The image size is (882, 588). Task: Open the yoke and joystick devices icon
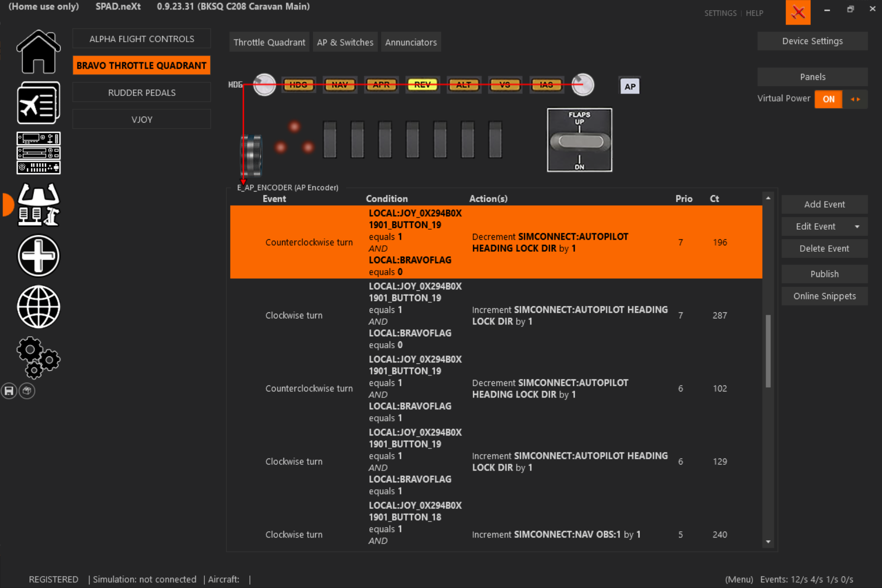point(39,204)
